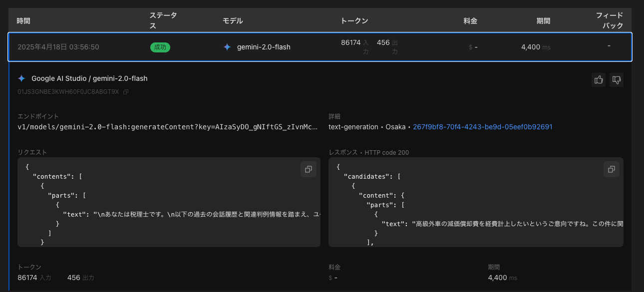Image resolution: width=644 pixels, height=292 pixels.
Task: Click the トークン column header
Action: click(354, 21)
